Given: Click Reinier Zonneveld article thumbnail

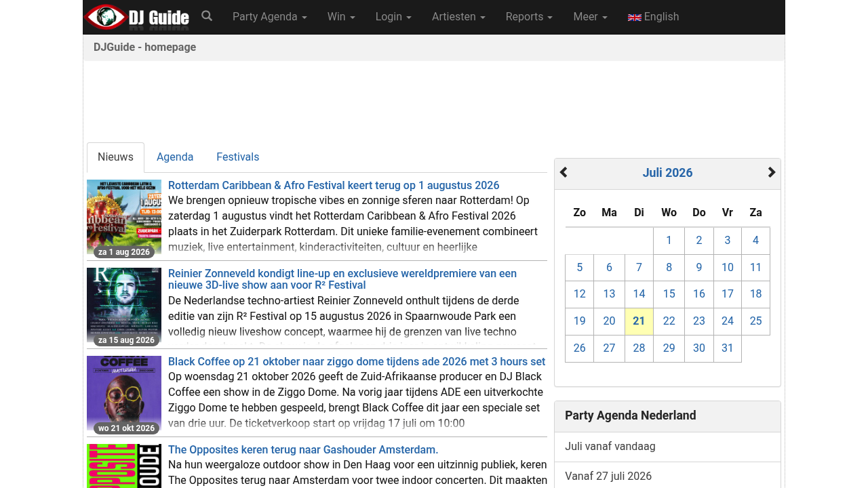Looking at the screenshot, I should 124,306.
